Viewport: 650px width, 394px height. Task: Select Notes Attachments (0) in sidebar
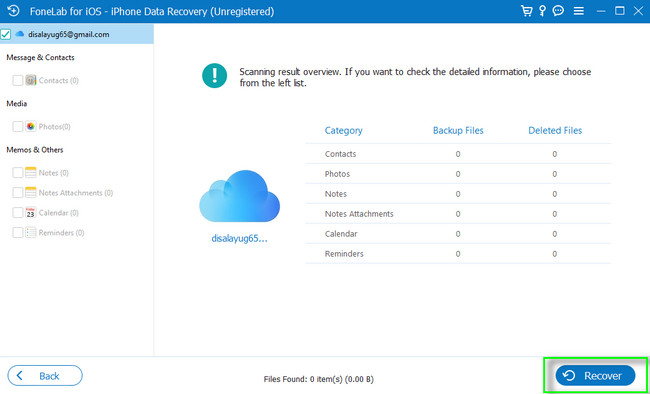coord(76,193)
